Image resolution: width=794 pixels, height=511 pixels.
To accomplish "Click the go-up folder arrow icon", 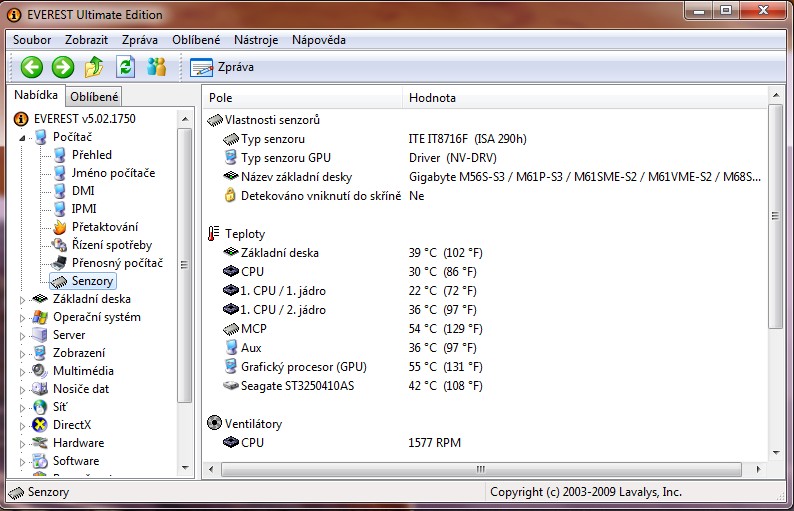I will click(94, 67).
